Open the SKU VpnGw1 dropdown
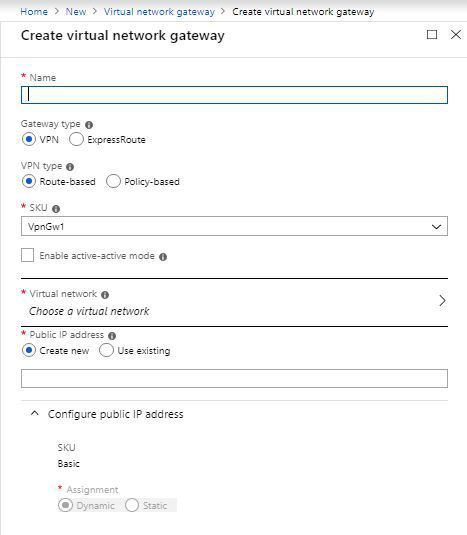The image size is (467, 535). pyautogui.click(x=234, y=226)
